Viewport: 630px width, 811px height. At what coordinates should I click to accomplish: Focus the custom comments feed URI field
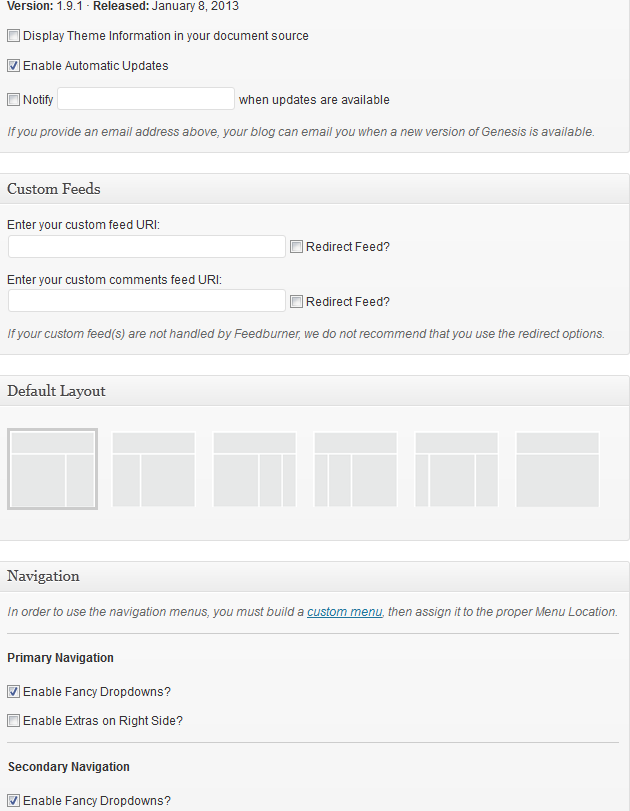click(x=147, y=301)
